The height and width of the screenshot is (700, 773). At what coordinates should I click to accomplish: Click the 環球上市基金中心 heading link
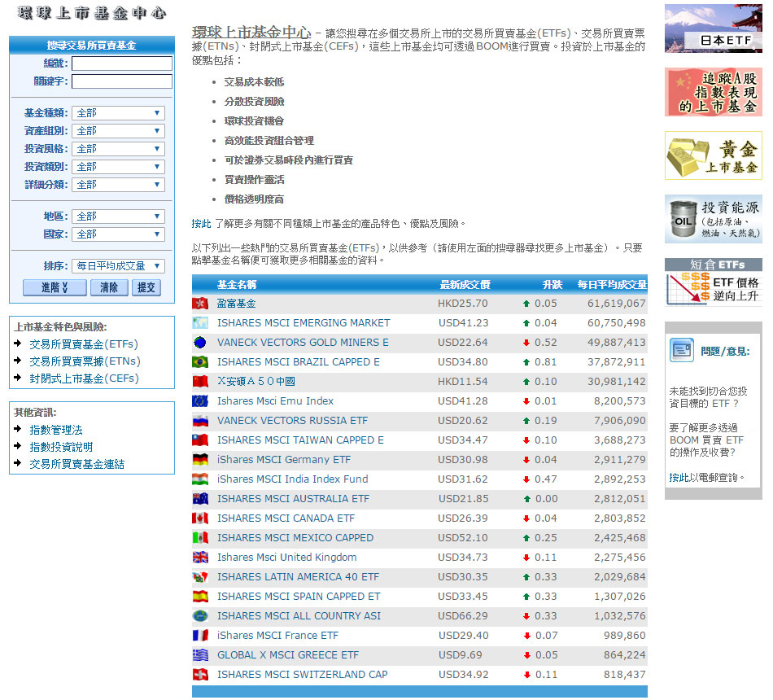tap(251, 33)
